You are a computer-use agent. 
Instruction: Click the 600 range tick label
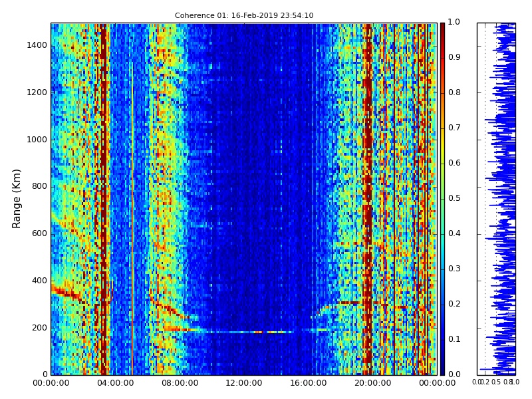click(x=39, y=233)
